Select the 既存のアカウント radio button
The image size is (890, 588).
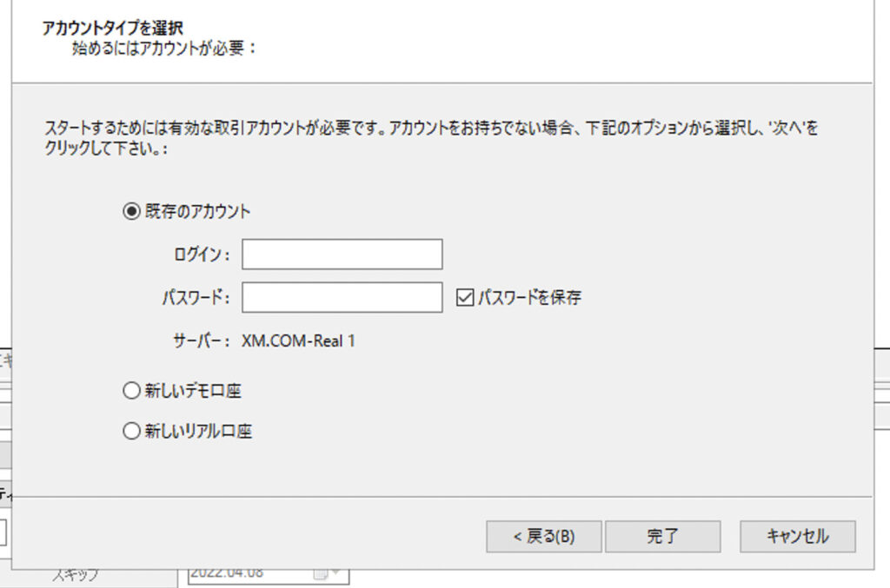click(x=132, y=211)
